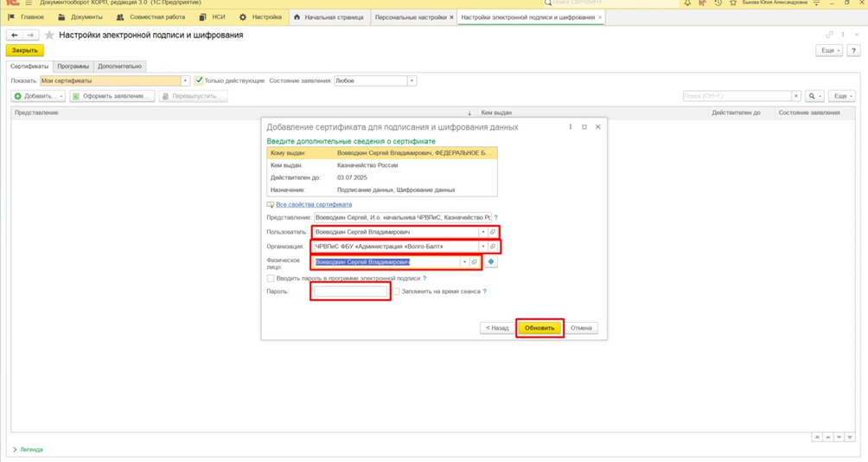Screen dimensions: 868x462
Task: Toggle Только действующие checkbox
Action: coord(199,80)
